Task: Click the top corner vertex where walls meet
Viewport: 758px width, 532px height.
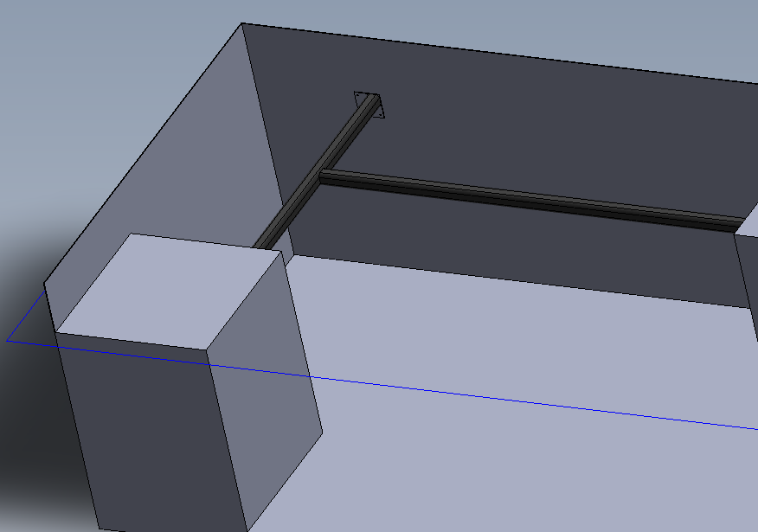Action: coord(241,23)
